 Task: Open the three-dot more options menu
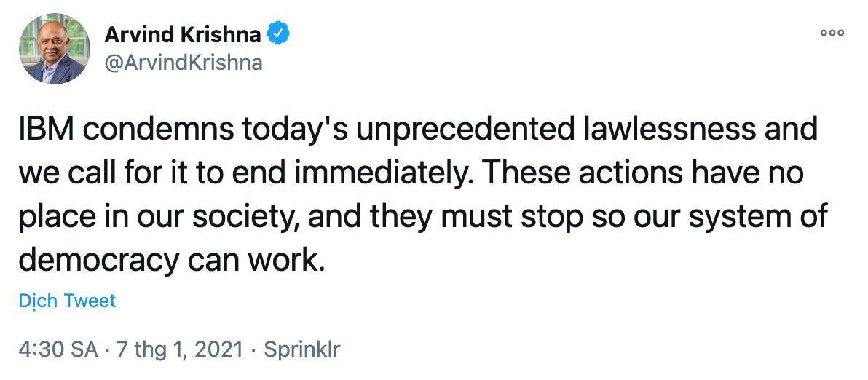(832, 33)
